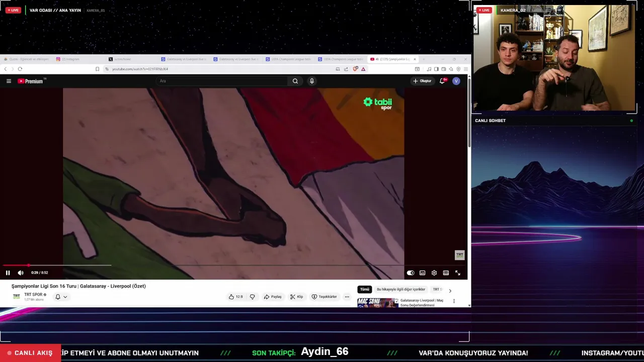The width and height of the screenshot is (644, 362).
Task: Switch to first UEFA Champions League tab
Action: pyautogui.click(x=288, y=59)
